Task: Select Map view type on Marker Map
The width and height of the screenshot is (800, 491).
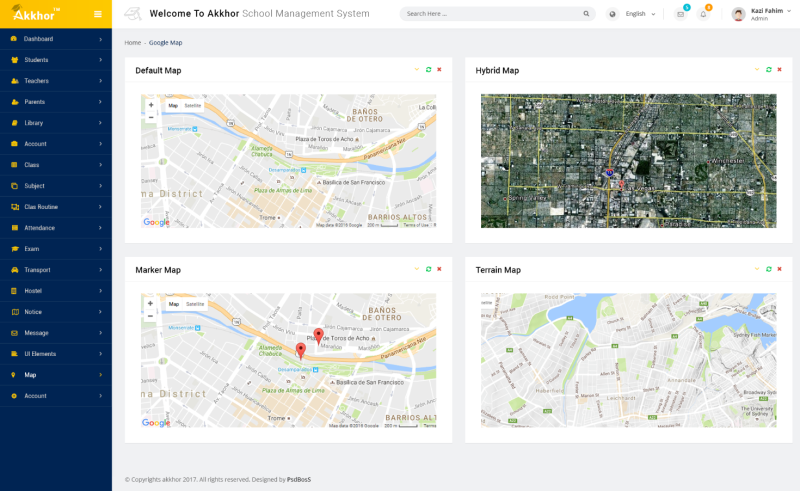Action: point(173,304)
